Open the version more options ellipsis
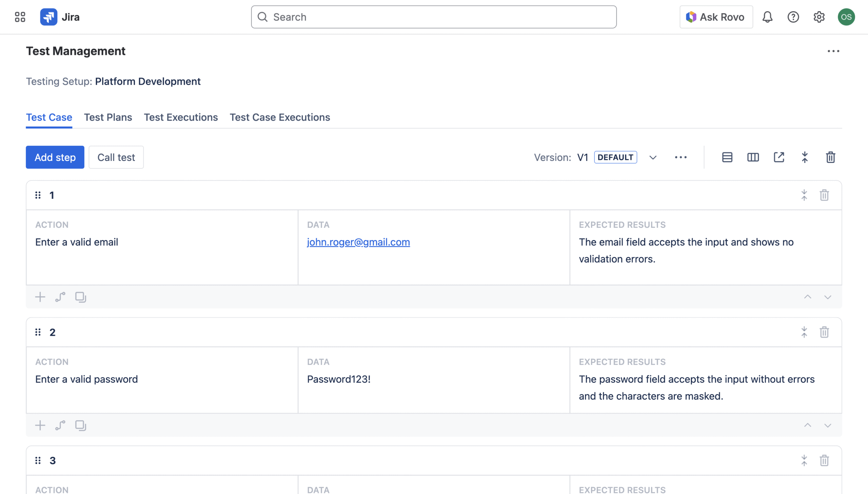The height and width of the screenshot is (494, 868). (680, 158)
